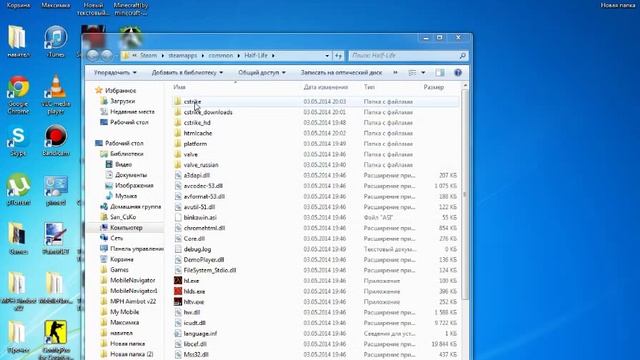The width and height of the screenshot is (640, 360).
Task: Select My Mobile in navigation pane
Action: pyautogui.click(x=124, y=312)
